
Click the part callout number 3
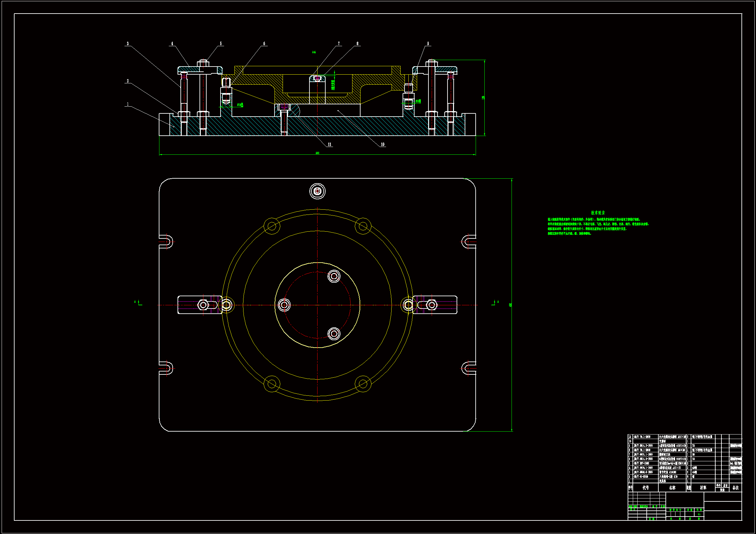click(128, 43)
